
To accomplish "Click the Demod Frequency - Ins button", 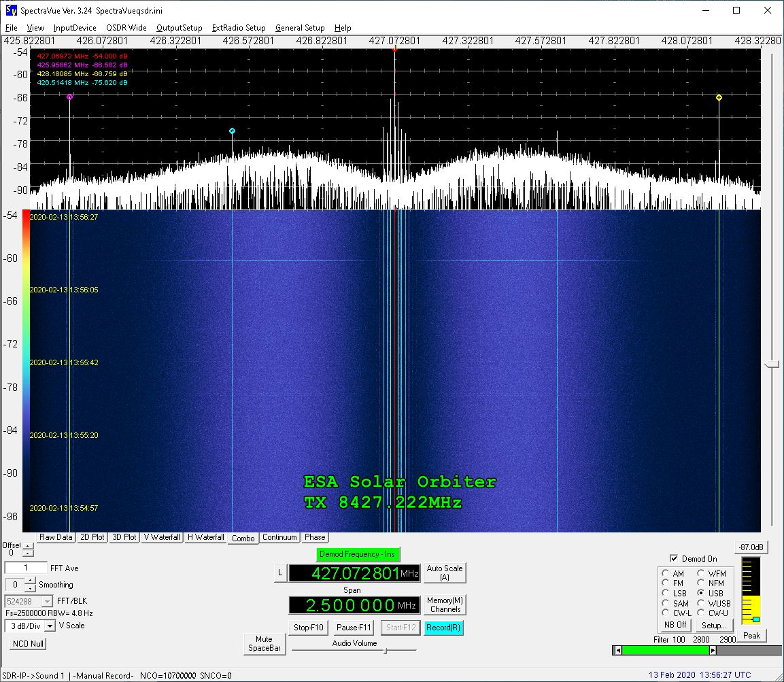I will point(358,554).
